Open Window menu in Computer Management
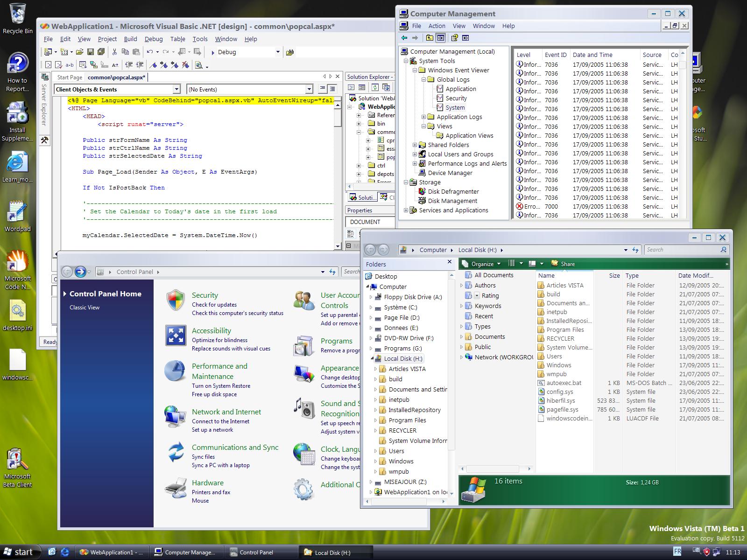 (484, 26)
